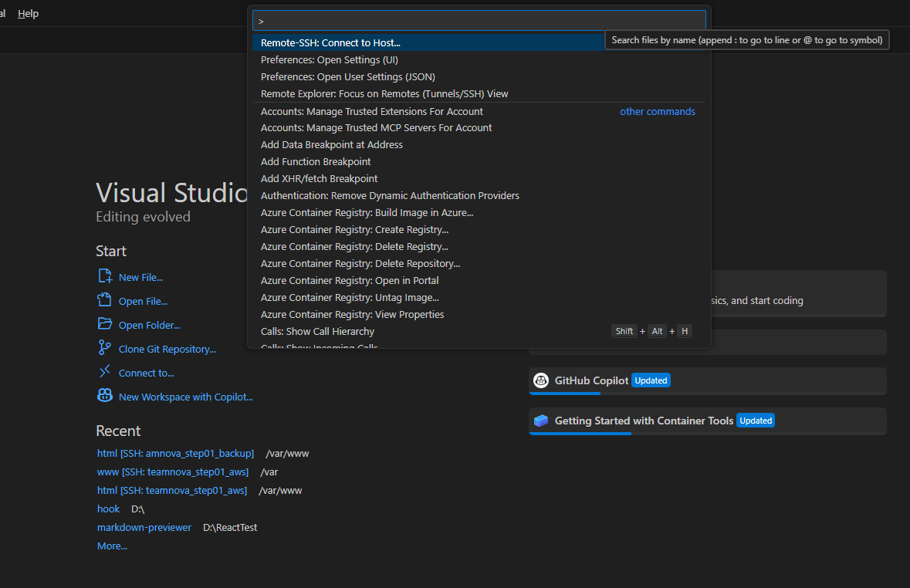Select Calls: Show Call Hierarchy command
This screenshot has height=588, width=910.
(479, 332)
